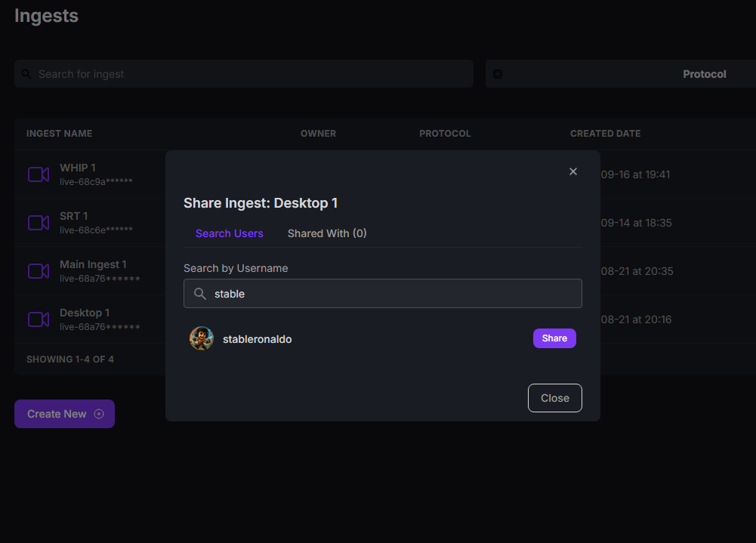Click the circular icon beside Protocol filter
The image size is (756, 543).
tap(498, 74)
